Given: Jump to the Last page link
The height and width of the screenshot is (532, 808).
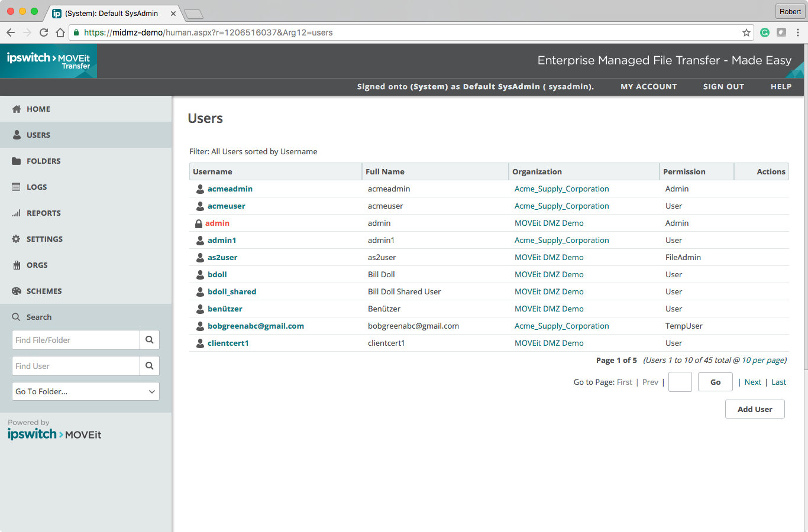Looking at the screenshot, I should (778, 382).
